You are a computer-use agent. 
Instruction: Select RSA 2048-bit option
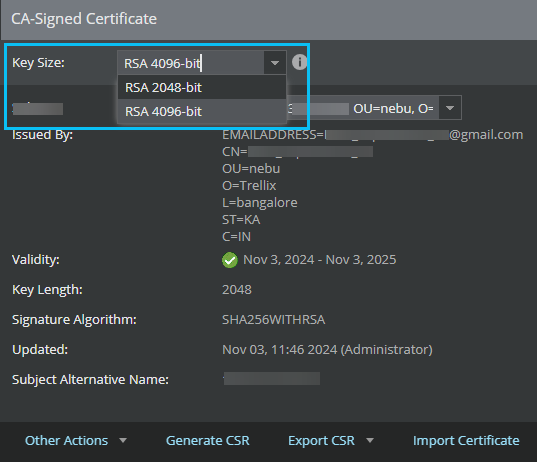click(x=202, y=87)
